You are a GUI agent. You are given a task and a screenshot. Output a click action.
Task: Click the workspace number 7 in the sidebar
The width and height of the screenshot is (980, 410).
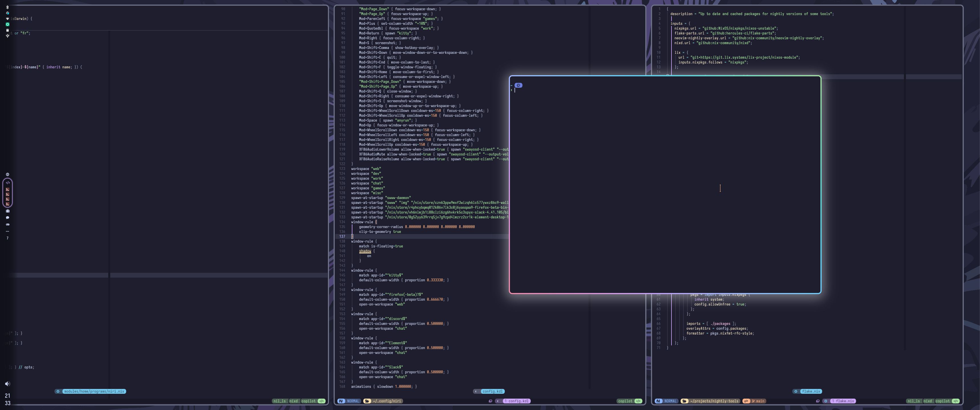(7, 238)
